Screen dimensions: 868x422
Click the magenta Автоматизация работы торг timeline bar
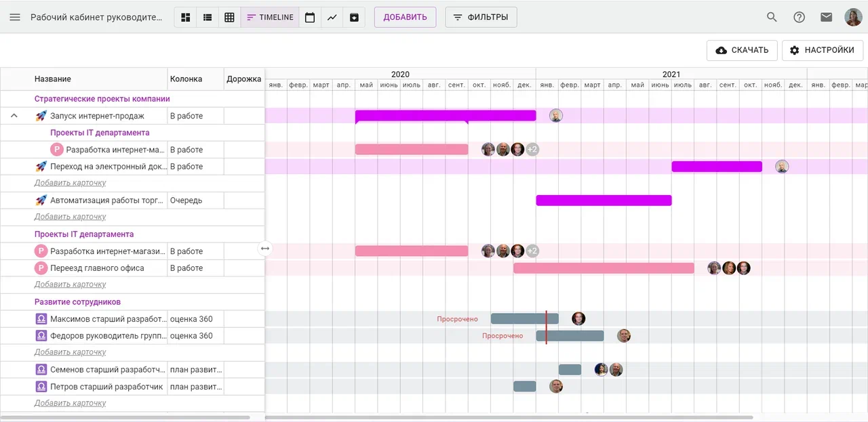point(604,201)
